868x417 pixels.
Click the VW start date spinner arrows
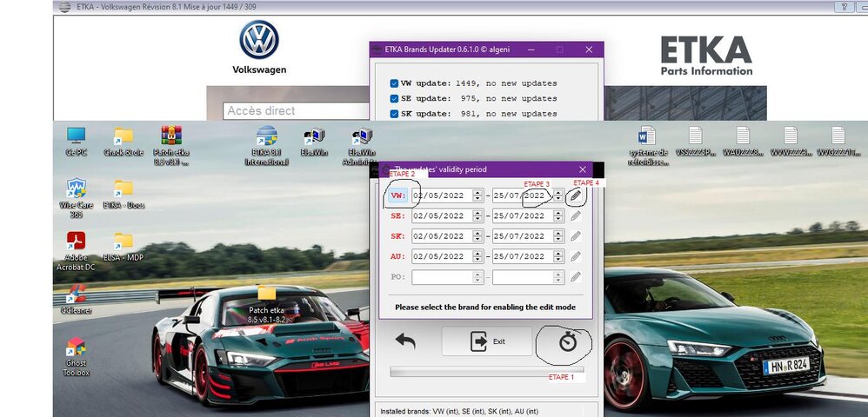click(x=477, y=195)
